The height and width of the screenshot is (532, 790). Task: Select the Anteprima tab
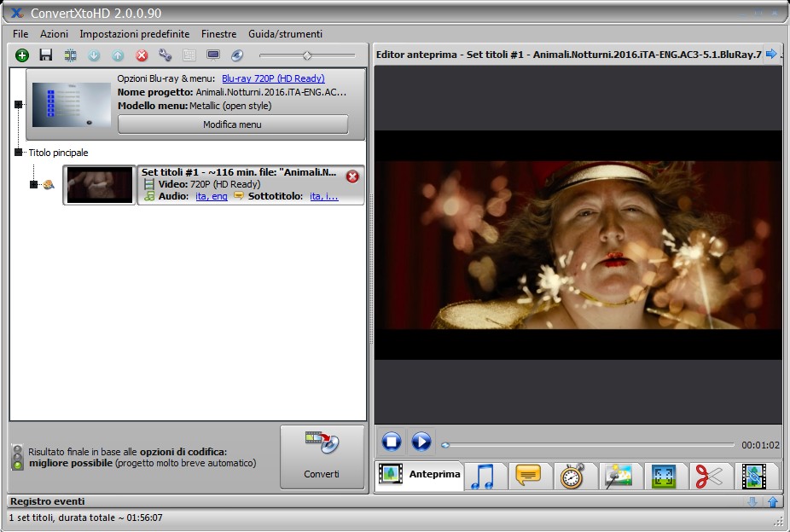coord(420,474)
